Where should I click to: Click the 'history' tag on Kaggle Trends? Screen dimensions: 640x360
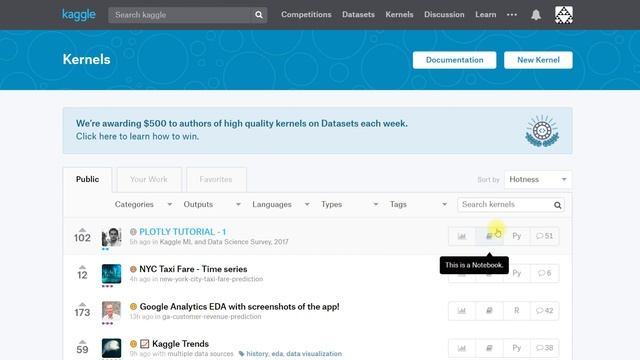pyautogui.click(x=257, y=354)
